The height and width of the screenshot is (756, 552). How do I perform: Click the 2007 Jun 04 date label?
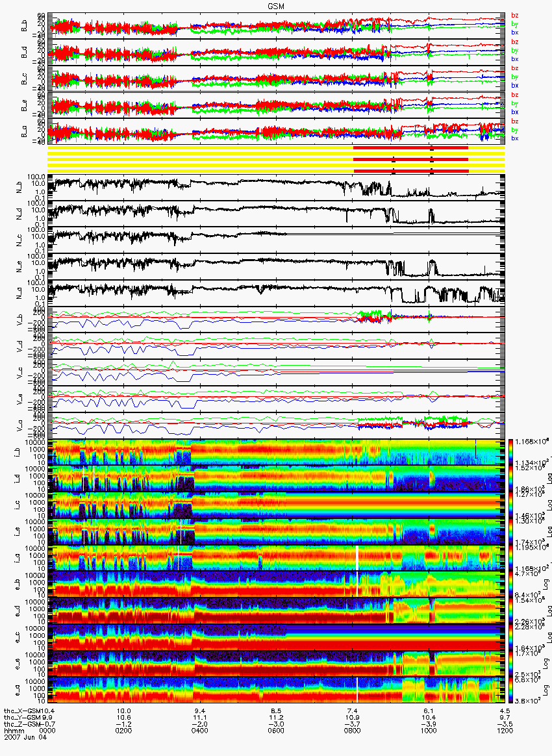25,737
